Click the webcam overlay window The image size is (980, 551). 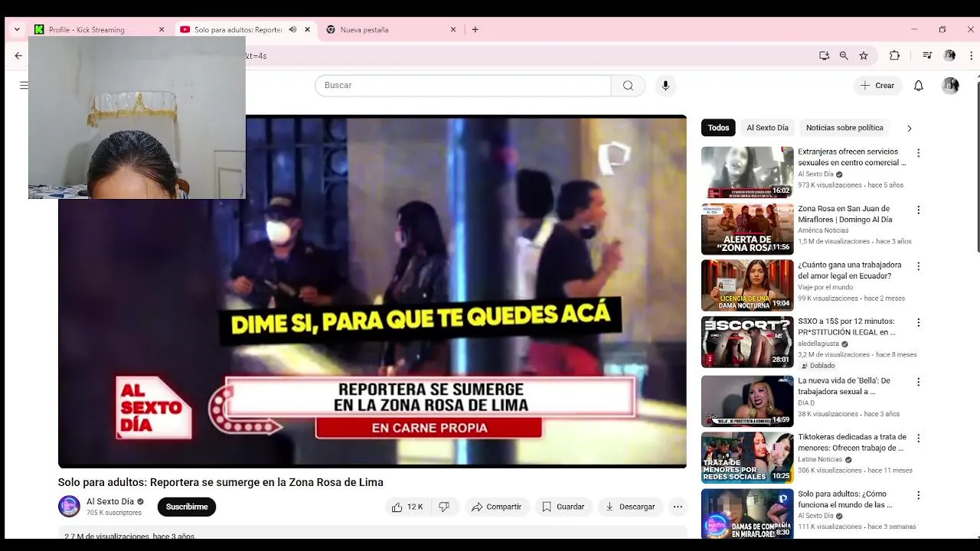pyautogui.click(x=137, y=117)
